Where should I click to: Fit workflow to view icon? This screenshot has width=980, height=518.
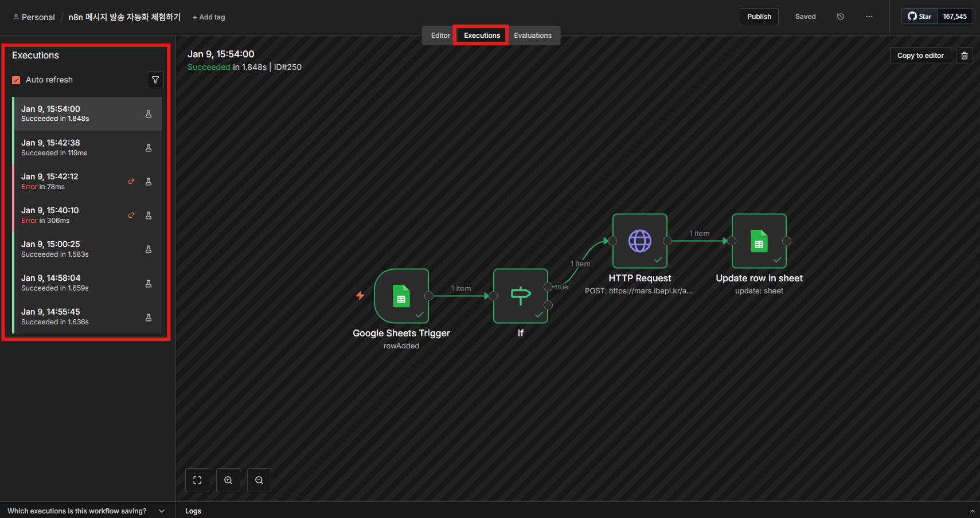click(x=197, y=480)
